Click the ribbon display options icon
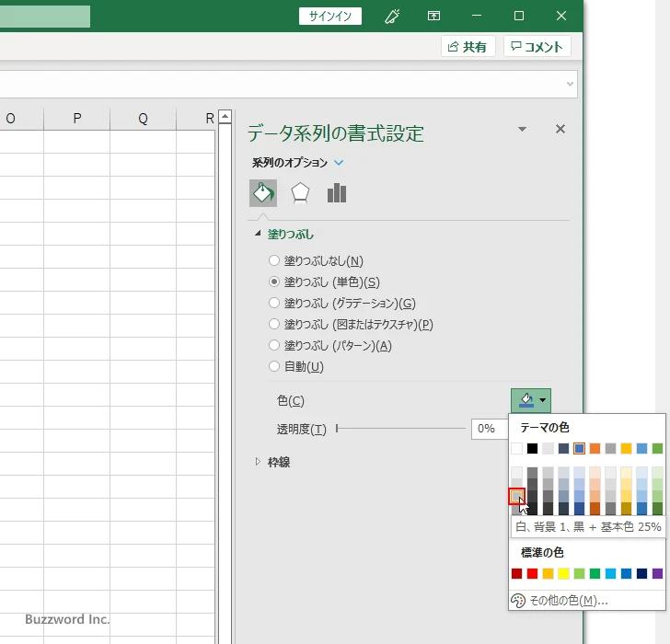 pos(434,16)
